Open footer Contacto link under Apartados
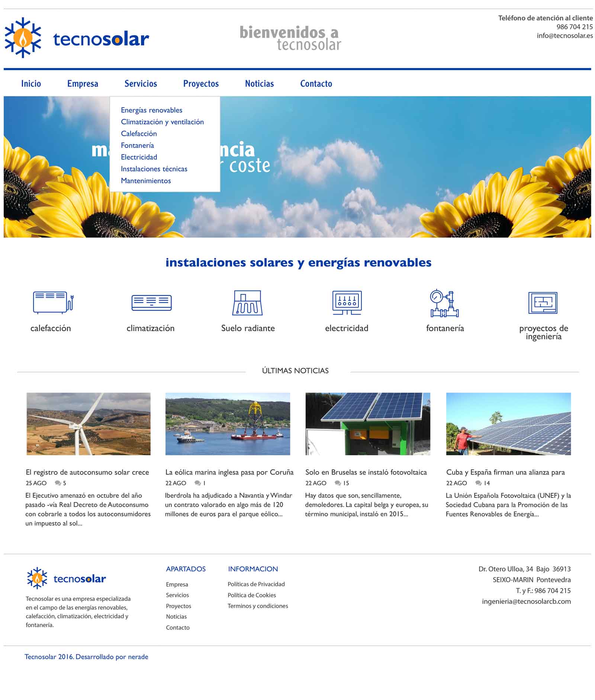The width and height of the screenshot is (595, 700). [178, 627]
